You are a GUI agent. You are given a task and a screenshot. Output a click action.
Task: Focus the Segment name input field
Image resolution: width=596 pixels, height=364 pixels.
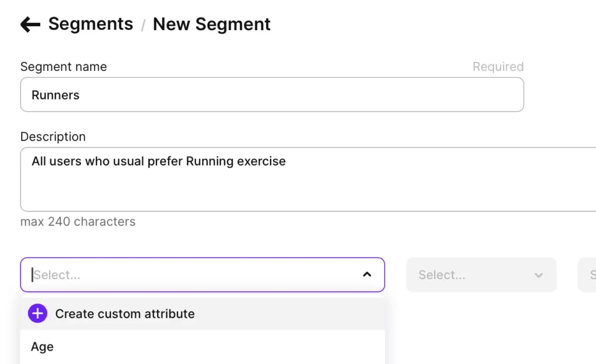click(272, 95)
